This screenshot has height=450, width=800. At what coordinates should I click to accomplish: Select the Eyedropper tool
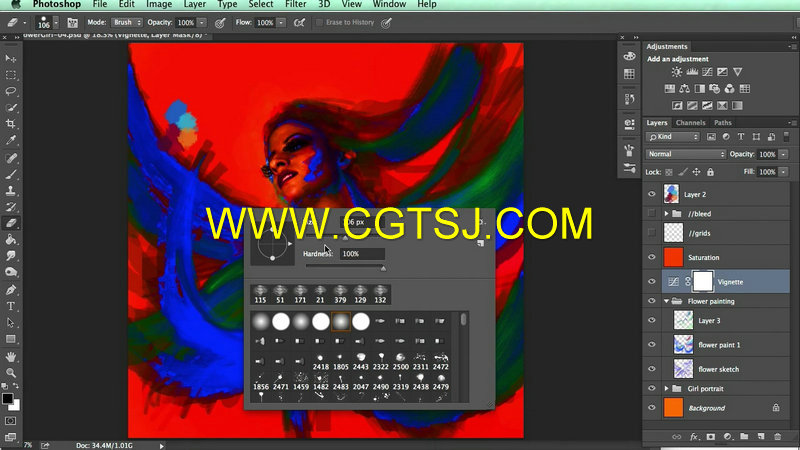(x=11, y=140)
